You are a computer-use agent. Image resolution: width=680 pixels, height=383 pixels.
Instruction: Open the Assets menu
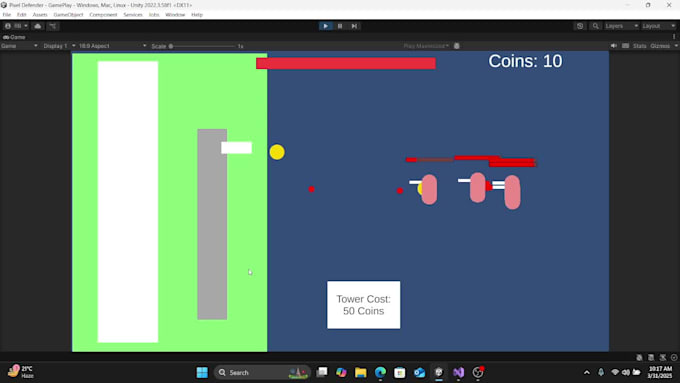tap(40, 15)
